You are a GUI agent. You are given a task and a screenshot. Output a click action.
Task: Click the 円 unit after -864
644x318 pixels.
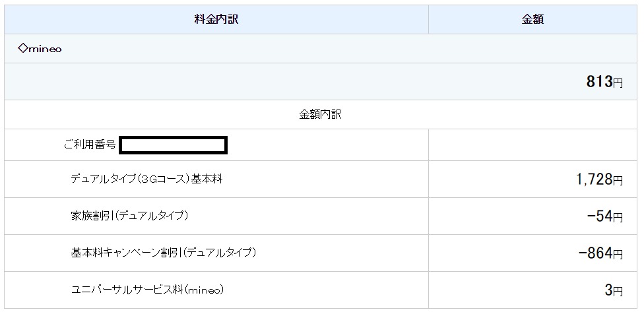(618, 255)
